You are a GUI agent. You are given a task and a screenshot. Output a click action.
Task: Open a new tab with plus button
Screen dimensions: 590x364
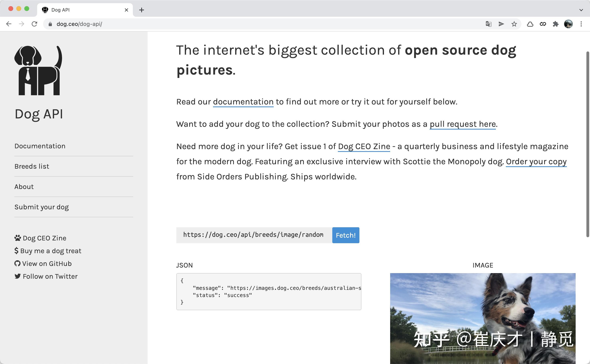[142, 10]
